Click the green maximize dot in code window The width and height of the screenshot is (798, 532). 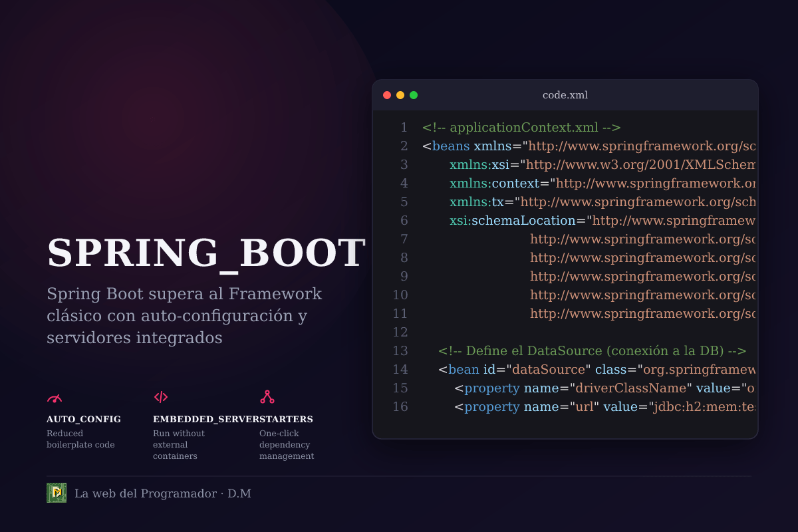(x=414, y=95)
